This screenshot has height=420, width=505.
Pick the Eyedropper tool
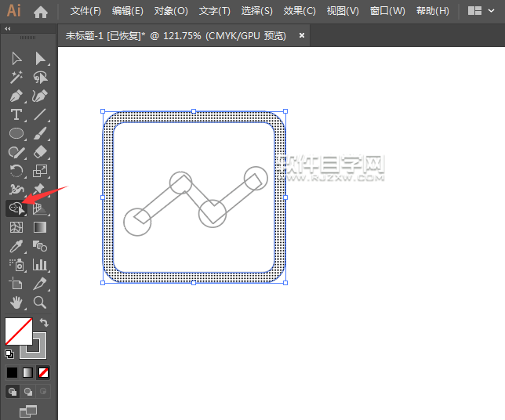click(16, 246)
